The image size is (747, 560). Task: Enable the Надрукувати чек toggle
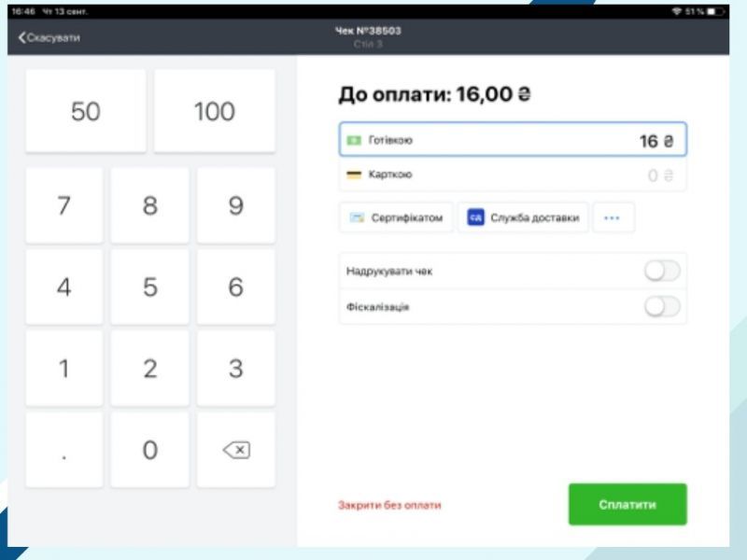tap(661, 269)
